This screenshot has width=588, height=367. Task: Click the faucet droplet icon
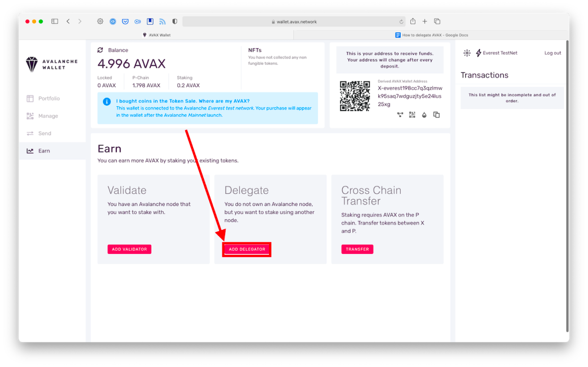pyautogui.click(x=424, y=115)
